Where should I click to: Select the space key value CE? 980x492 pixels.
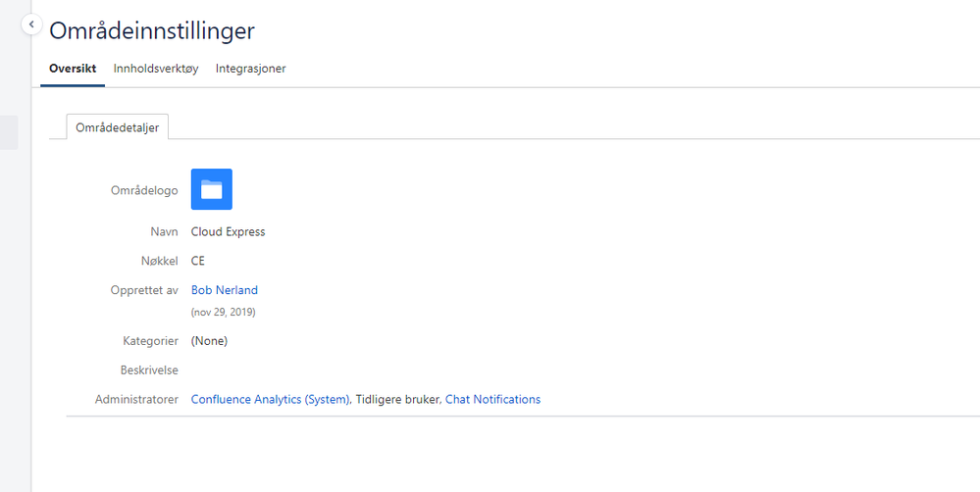pos(197,261)
